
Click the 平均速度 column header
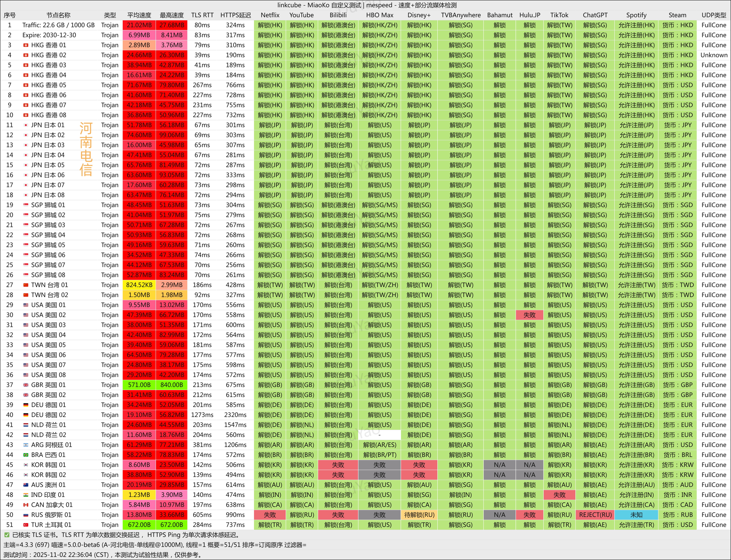pyautogui.click(x=139, y=15)
